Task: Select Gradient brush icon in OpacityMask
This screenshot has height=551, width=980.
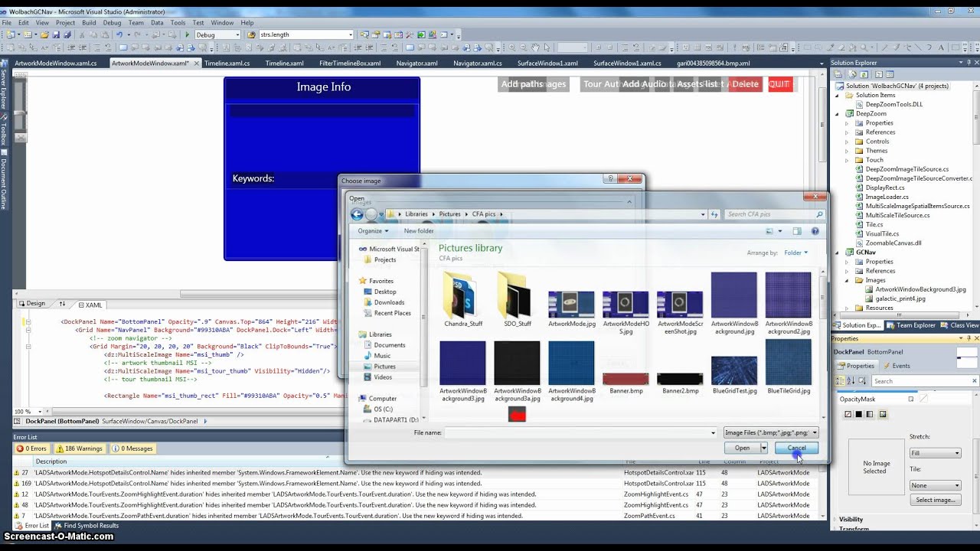Action: click(x=870, y=414)
